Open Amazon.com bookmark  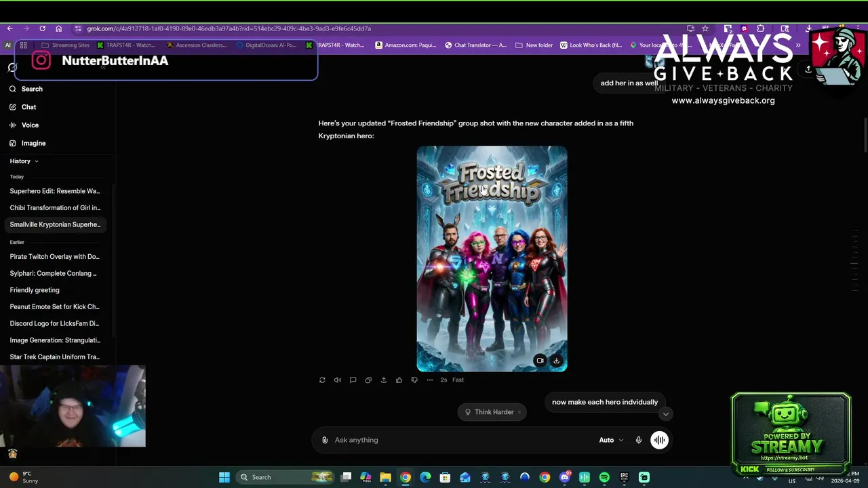[x=406, y=45]
